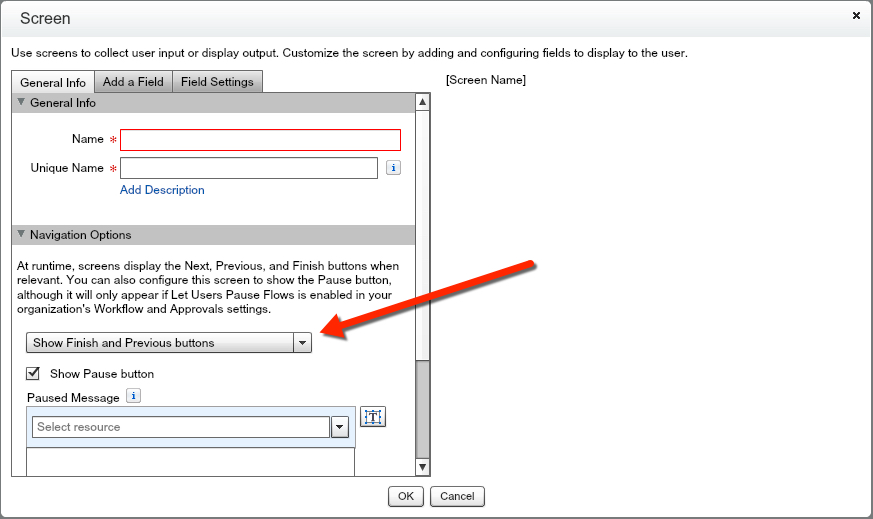
Task: Open the text template editor icon
Action: pos(373,417)
